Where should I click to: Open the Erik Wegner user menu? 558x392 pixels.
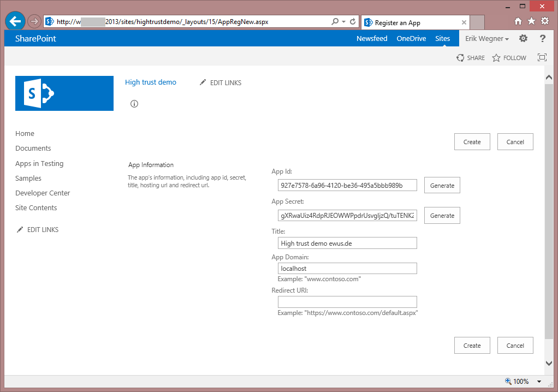pos(486,38)
